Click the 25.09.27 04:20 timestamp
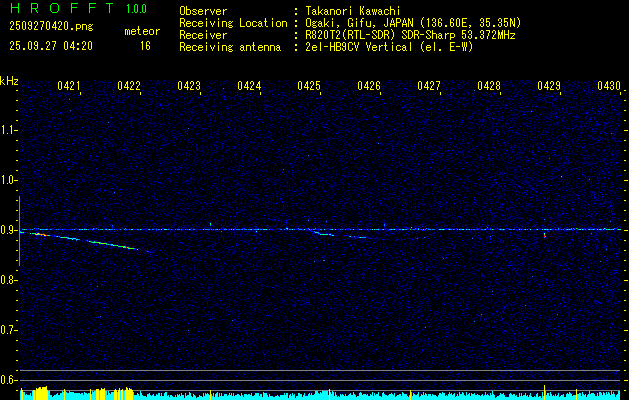629x400 pixels. pyautogui.click(x=50, y=46)
